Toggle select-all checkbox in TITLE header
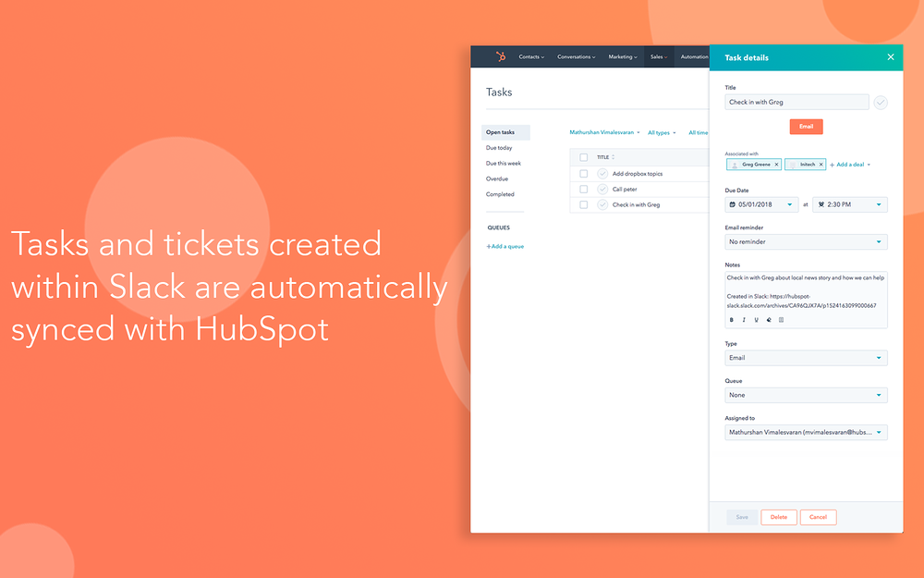The image size is (924, 578). point(583,157)
